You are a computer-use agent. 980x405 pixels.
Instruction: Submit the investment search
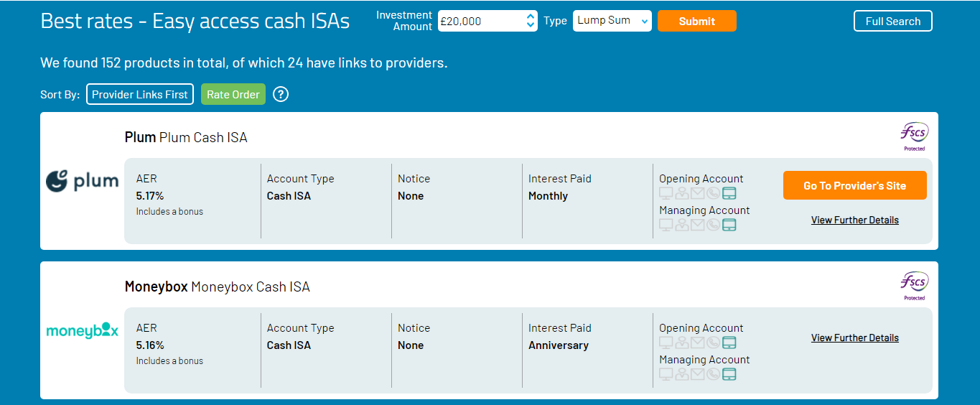point(697,21)
